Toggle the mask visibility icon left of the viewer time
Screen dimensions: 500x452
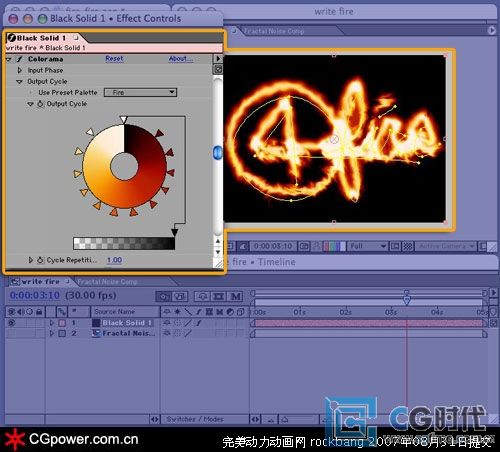(244, 246)
